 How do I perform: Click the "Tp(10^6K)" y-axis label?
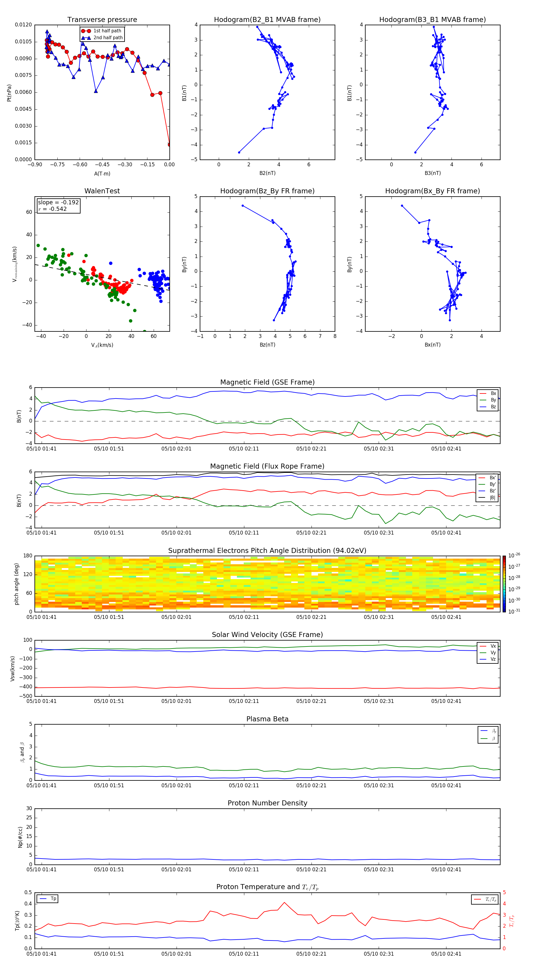tap(17, 920)
